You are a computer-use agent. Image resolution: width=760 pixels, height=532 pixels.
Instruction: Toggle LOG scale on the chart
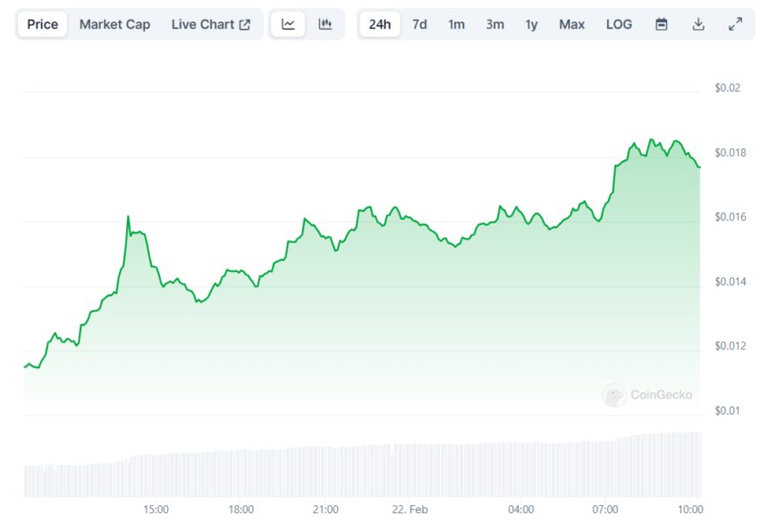click(619, 24)
